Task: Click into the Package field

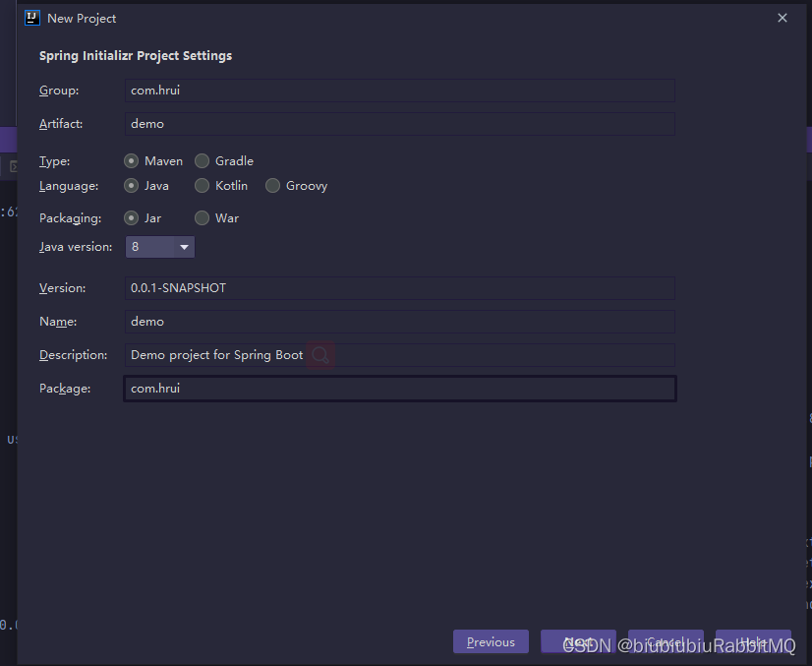Action: tap(400, 389)
